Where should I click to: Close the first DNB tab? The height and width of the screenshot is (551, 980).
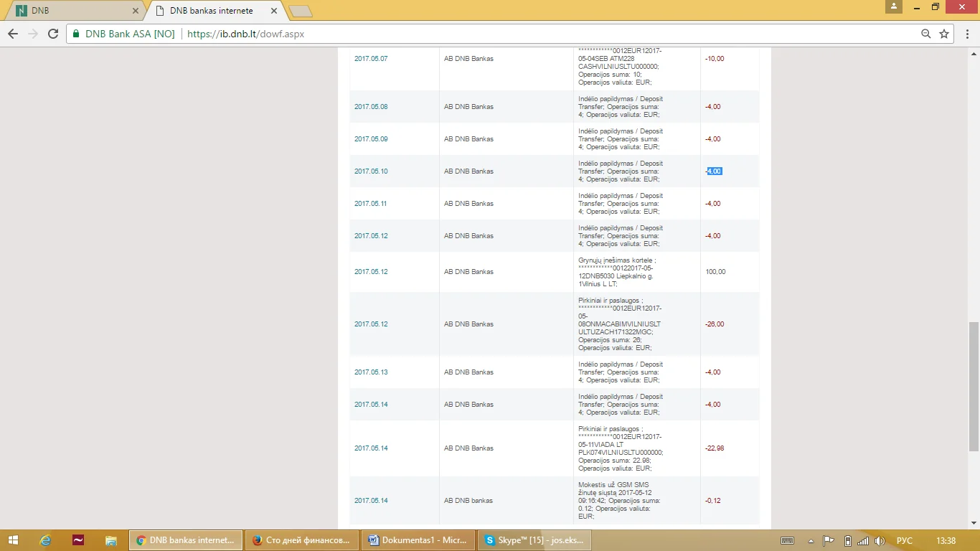pyautogui.click(x=136, y=11)
